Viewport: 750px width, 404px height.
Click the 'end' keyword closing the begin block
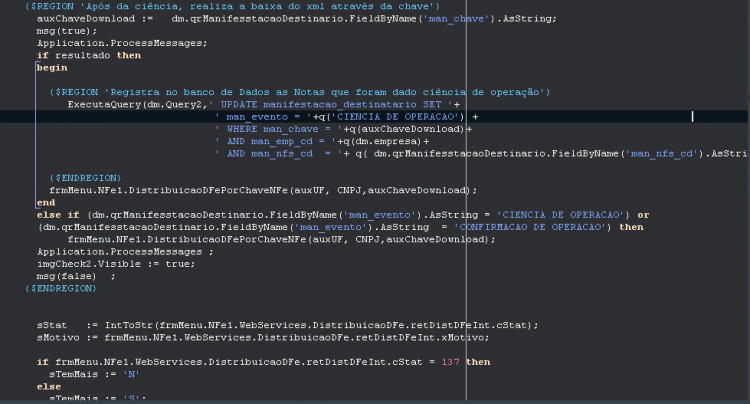tap(46, 203)
